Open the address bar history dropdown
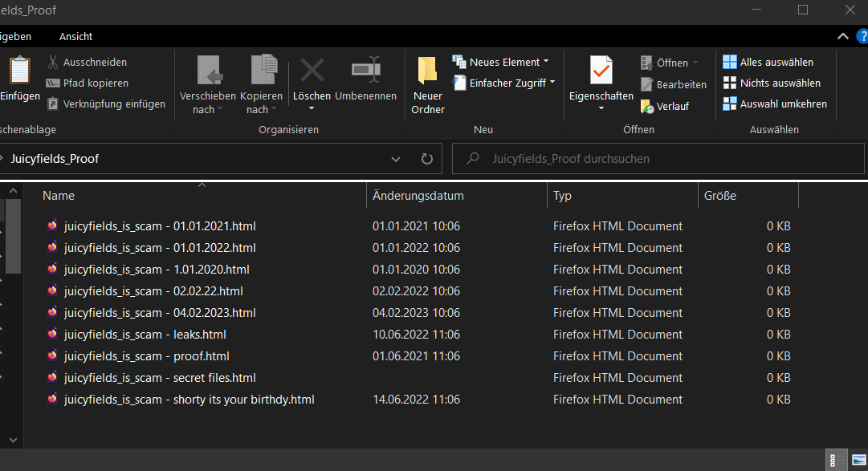 tap(396, 159)
